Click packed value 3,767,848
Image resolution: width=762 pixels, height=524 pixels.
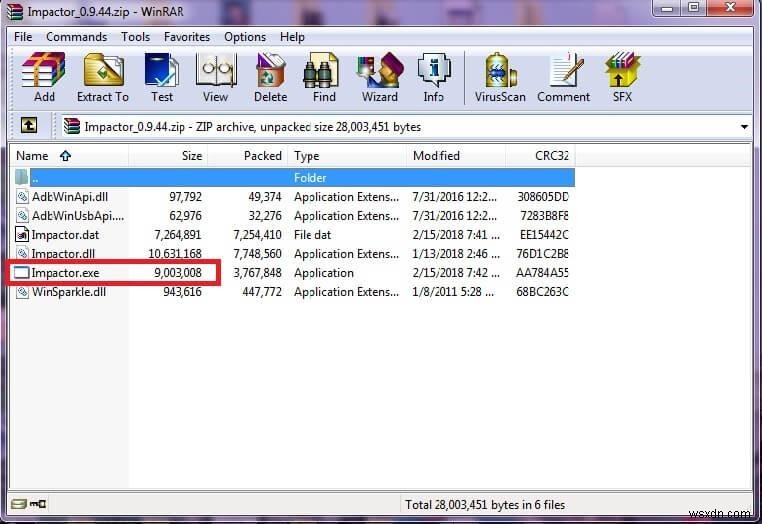click(257, 273)
